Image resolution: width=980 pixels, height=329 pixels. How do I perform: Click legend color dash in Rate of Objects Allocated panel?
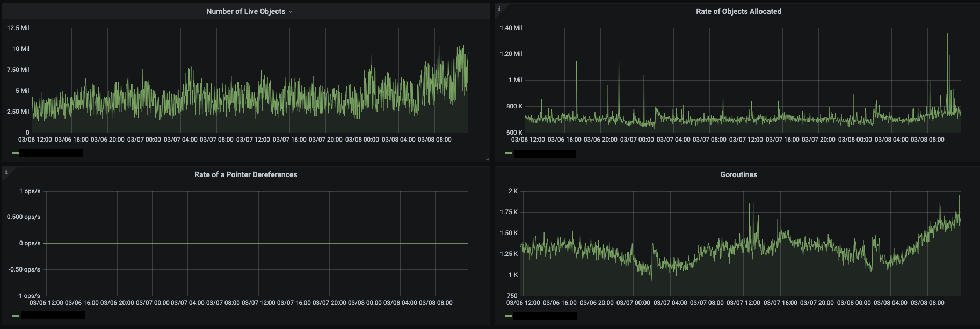point(509,153)
